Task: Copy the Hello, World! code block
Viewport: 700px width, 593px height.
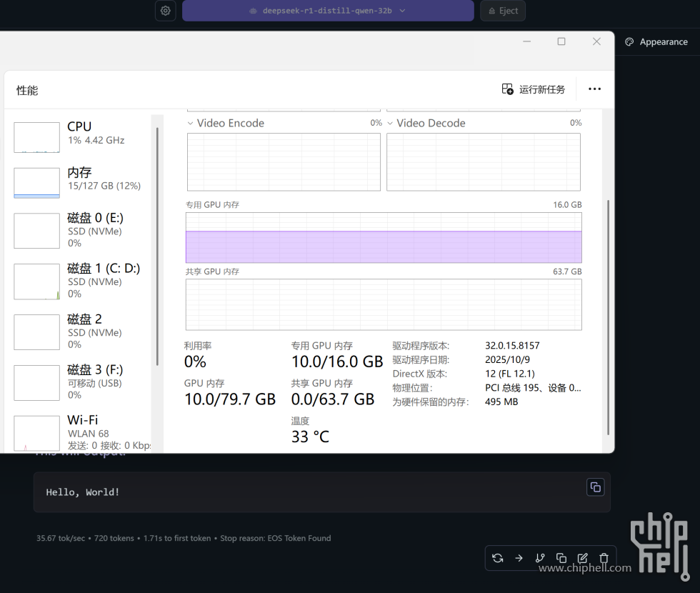Action: pyautogui.click(x=595, y=487)
